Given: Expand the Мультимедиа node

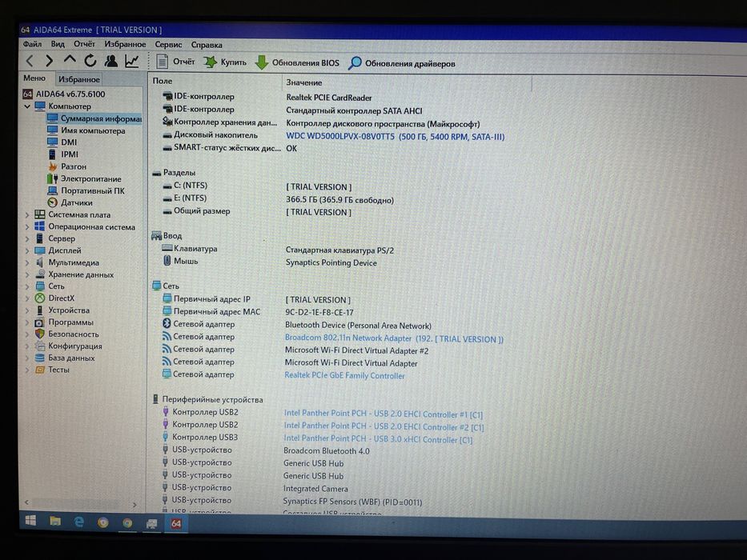Looking at the screenshot, I should point(27,262).
